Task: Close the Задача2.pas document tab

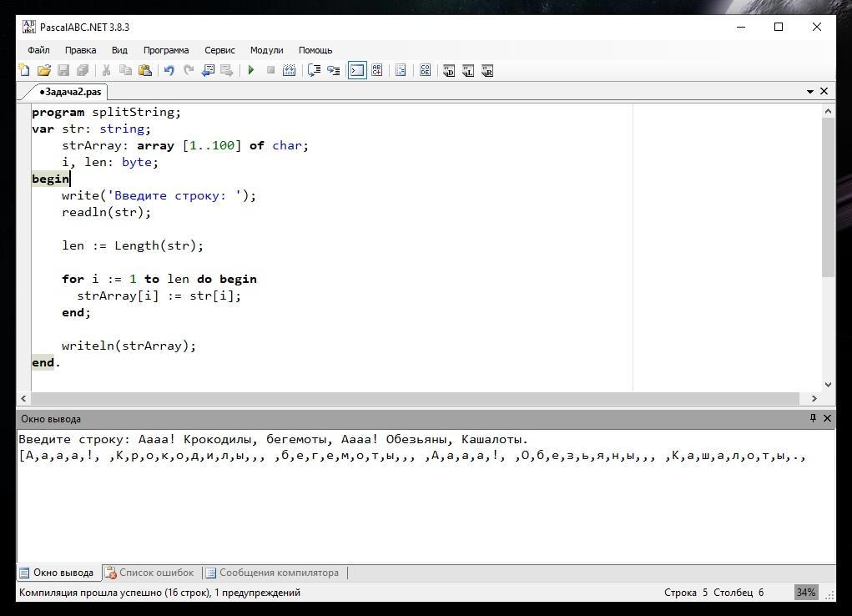Action: 824,91
